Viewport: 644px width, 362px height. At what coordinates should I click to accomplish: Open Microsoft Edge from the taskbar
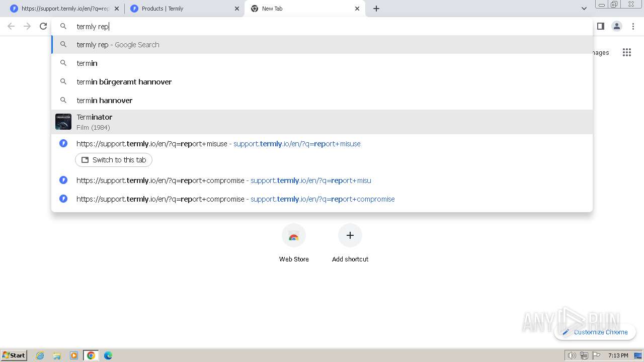click(108, 355)
